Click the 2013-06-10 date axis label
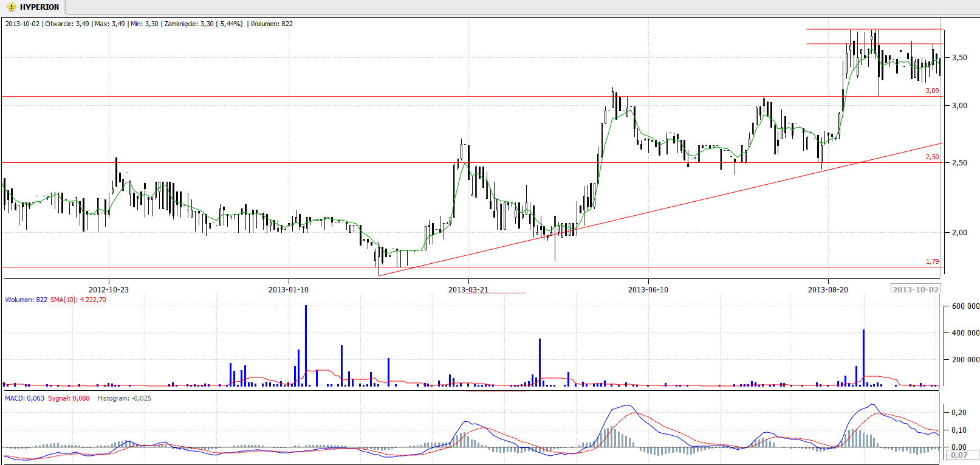 tap(648, 289)
